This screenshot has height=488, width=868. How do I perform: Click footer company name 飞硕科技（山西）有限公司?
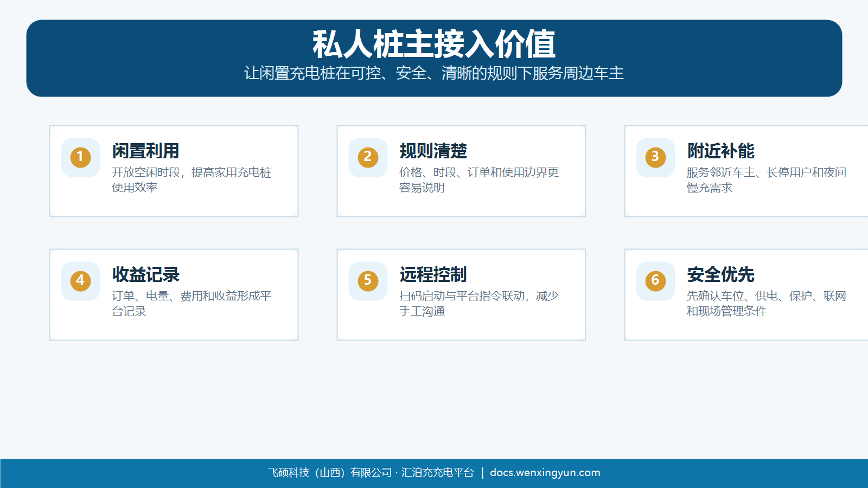(x=330, y=473)
